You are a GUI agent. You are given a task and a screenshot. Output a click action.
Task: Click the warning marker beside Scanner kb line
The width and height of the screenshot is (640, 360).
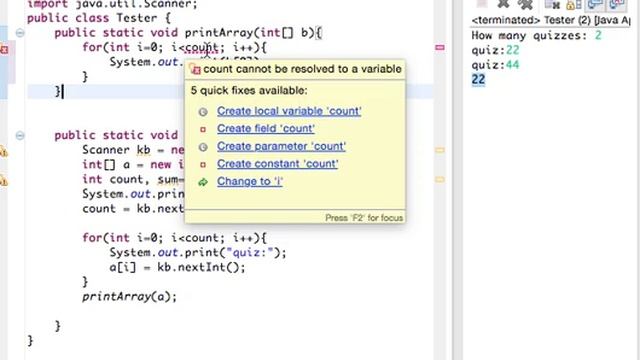coord(4,152)
